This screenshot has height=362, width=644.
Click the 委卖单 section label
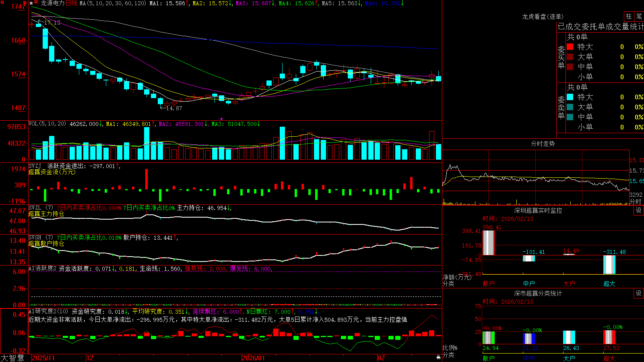coord(561,107)
